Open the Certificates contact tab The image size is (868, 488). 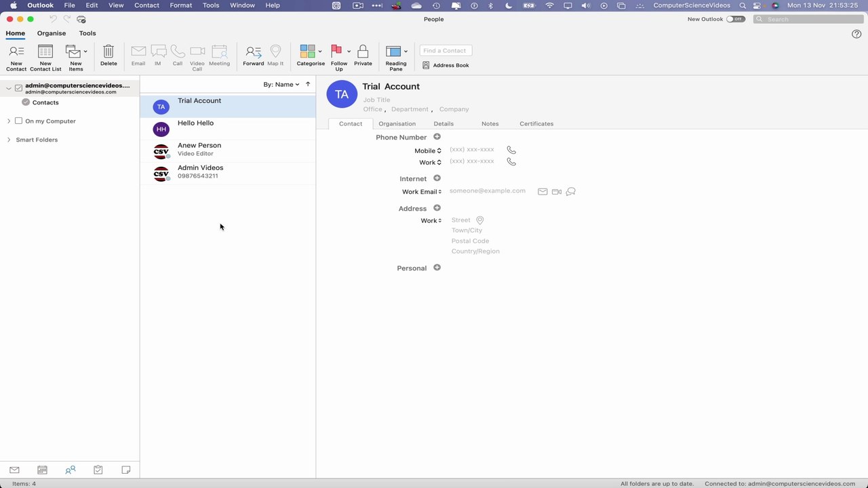(x=536, y=123)
